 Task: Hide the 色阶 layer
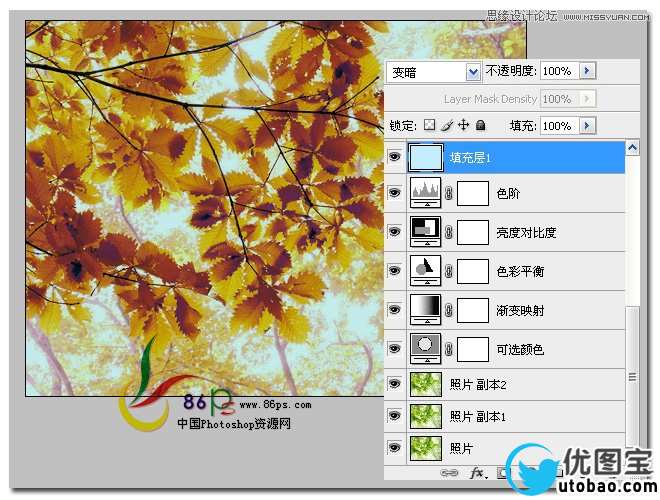click(x=394, y=193)
